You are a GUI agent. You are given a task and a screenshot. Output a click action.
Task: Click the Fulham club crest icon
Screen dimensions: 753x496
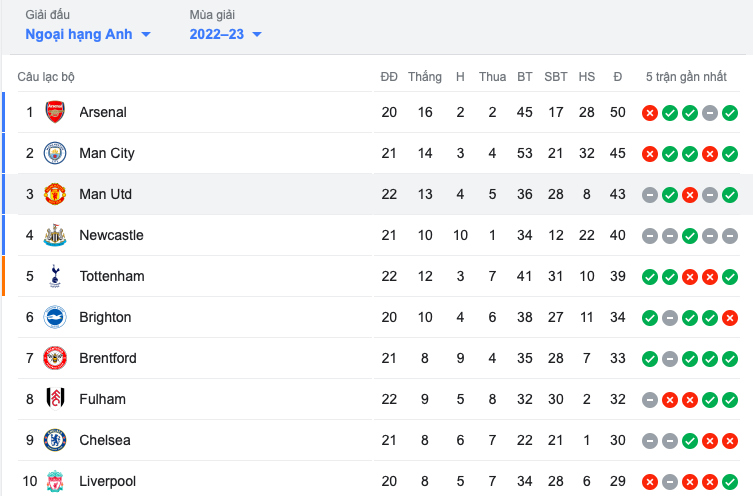[55, 399]
